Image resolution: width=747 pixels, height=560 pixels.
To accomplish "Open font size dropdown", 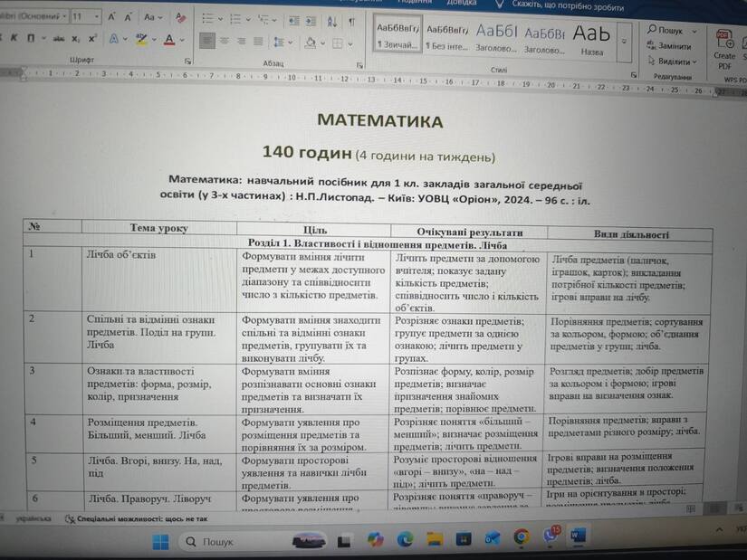I will (x=97, y=16).
